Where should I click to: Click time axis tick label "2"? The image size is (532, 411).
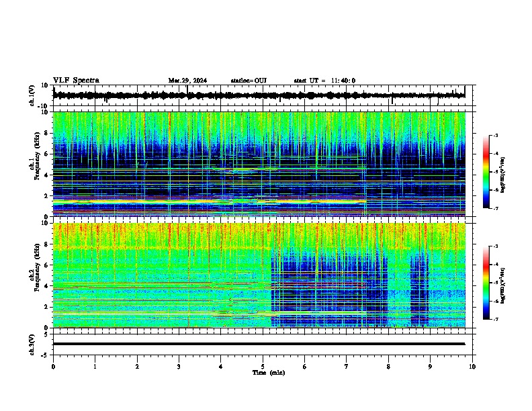pyautogui.click(x=137, y=367)
